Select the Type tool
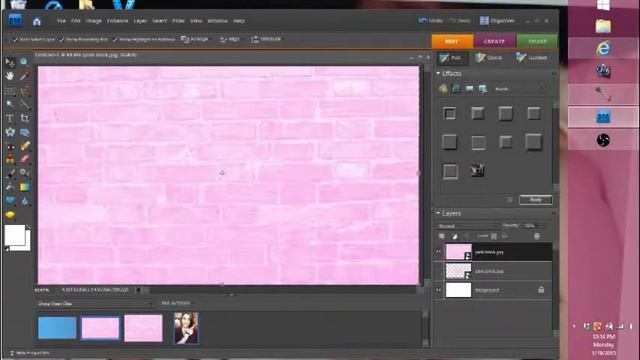640x360 pixels. pyautogui.click(x=10, y=118)
